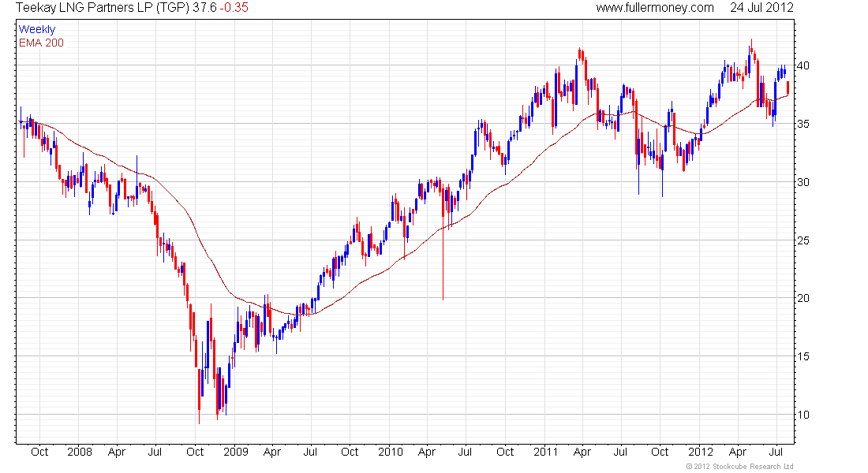
Task: Click the Oct label just before 2011
Action: (x=505, y=452)
